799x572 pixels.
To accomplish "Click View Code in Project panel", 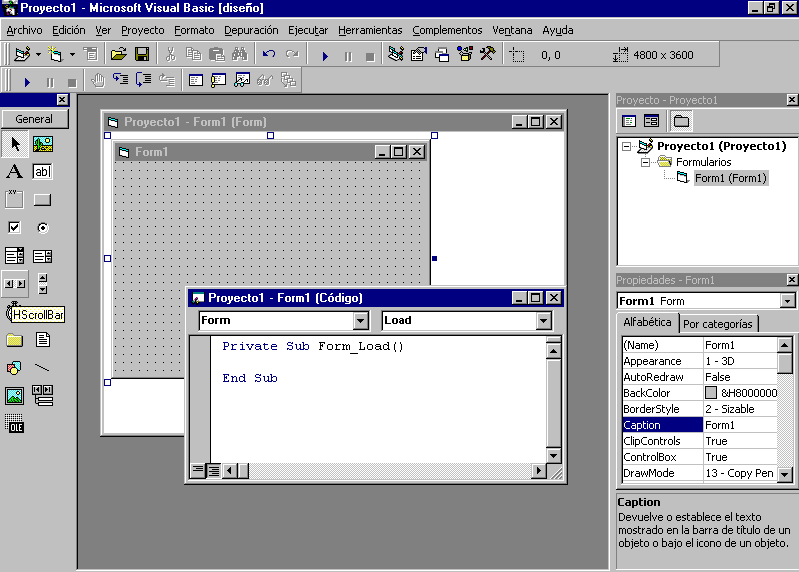I will pyautogui.click(x=629, y=121).
